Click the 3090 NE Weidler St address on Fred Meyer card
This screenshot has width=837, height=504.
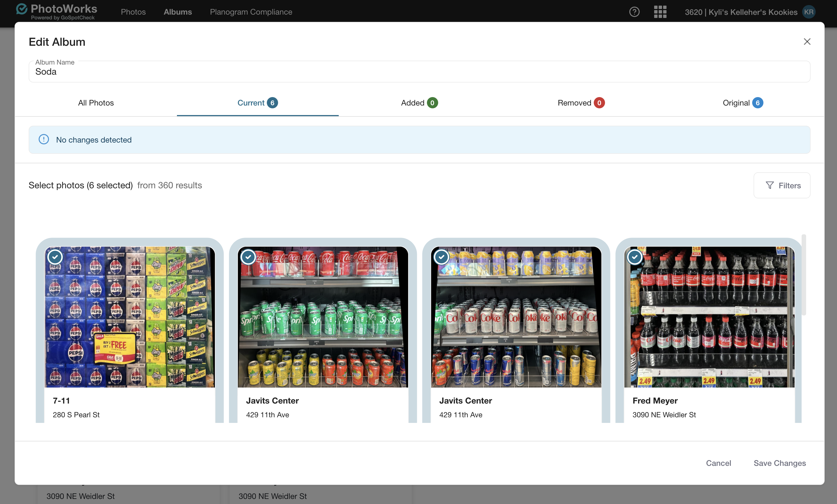[x=664, y=415]
